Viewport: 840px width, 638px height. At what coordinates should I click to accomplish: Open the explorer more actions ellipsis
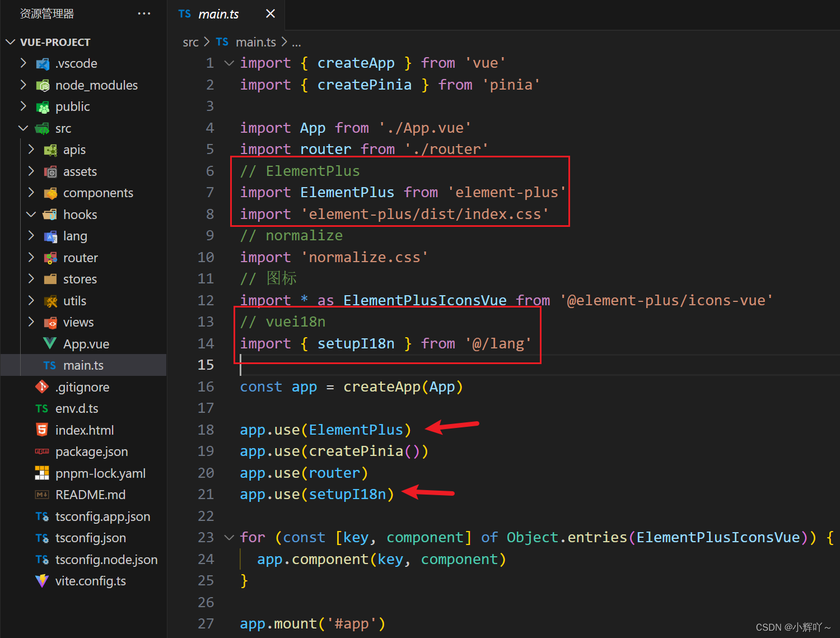coord(144,13)
